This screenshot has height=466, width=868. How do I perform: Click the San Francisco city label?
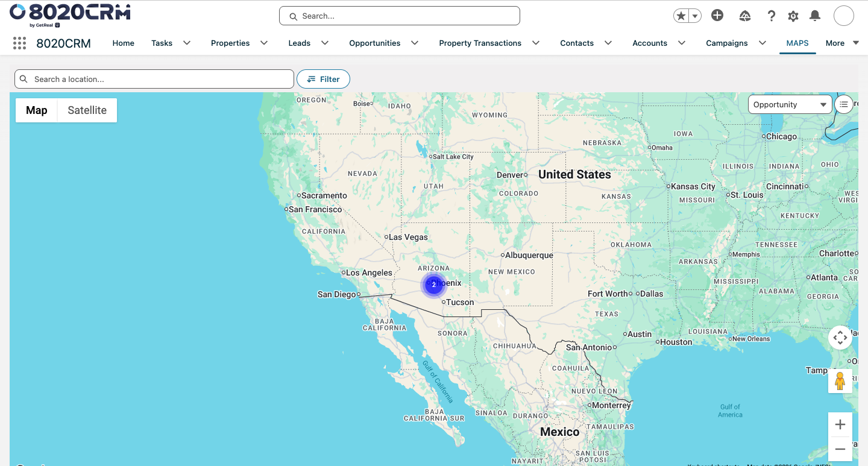click(315, 209)
